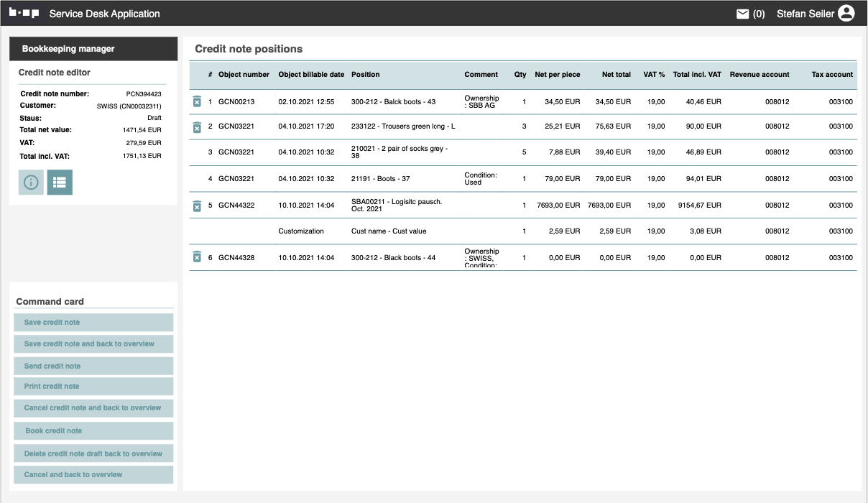Delete position 5 Logistic pausch. row

coord(197,206)
